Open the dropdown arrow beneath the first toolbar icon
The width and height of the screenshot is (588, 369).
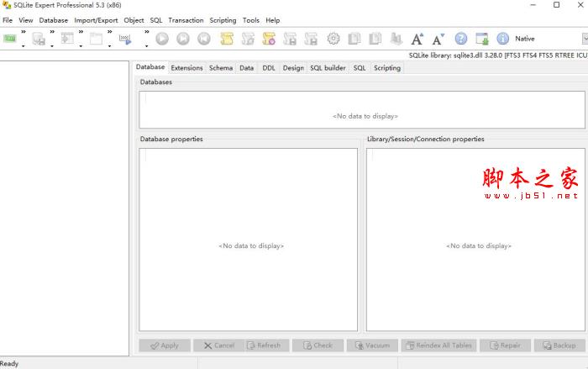24,46
